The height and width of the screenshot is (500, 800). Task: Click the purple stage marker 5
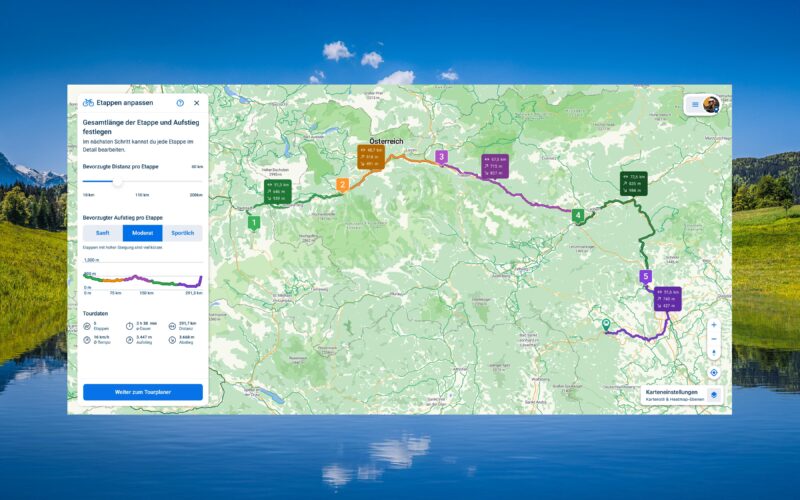coord(645,277)
